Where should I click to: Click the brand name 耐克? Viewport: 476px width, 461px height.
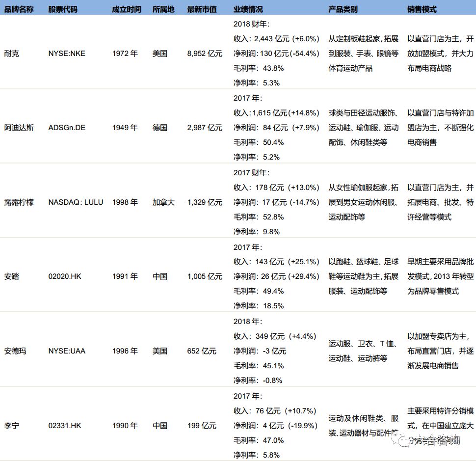[x=12, y=54]
